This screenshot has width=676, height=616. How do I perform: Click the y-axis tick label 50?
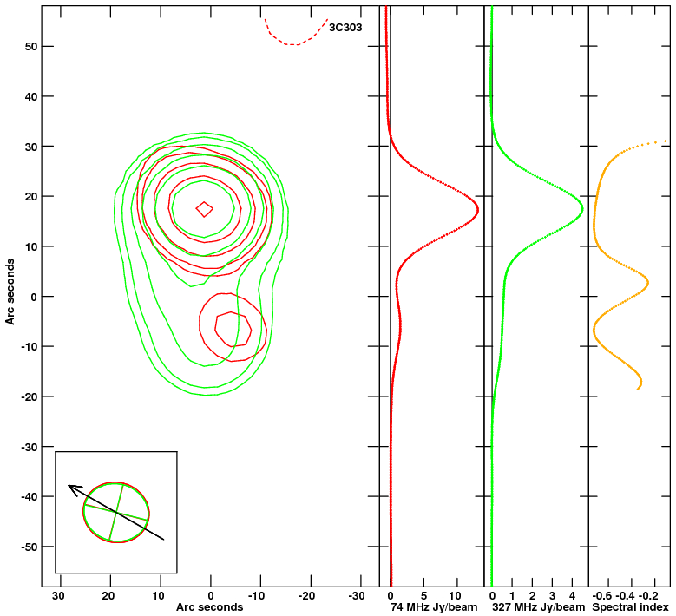[x=31, y=46]
